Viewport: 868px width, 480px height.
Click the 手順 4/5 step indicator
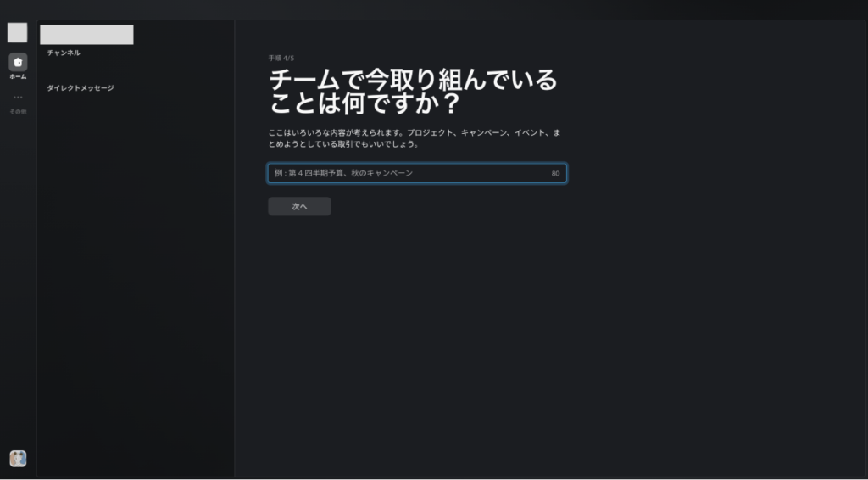coord(281,59)
